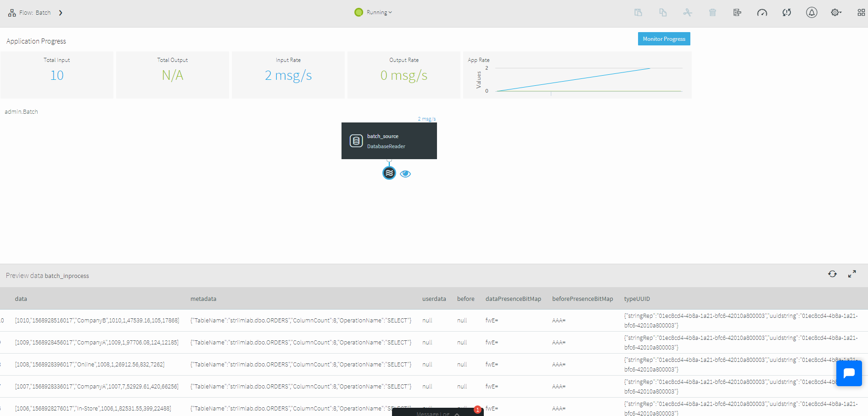Click the before column header

tap(466, 299)
